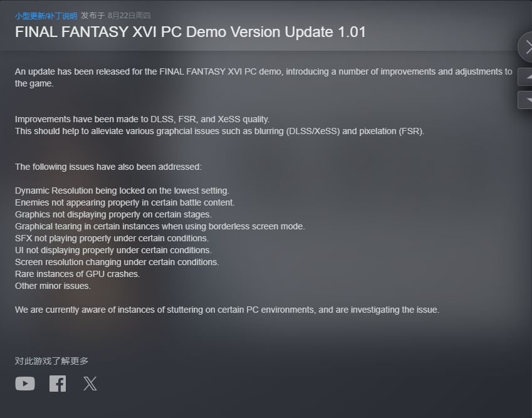The image size is (532, 418).
Task: Click the Dynamic Resolution issue line
Action: [x=122, y=191]
